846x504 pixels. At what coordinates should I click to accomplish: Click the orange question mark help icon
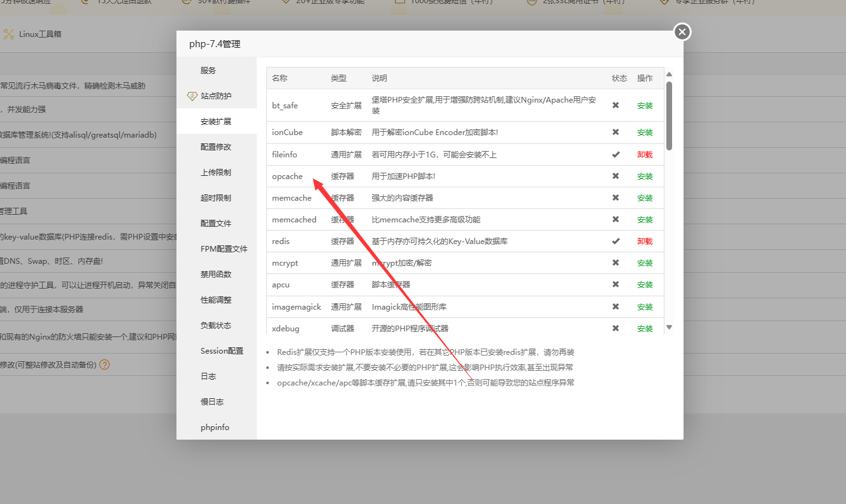[x=104, y=365]
